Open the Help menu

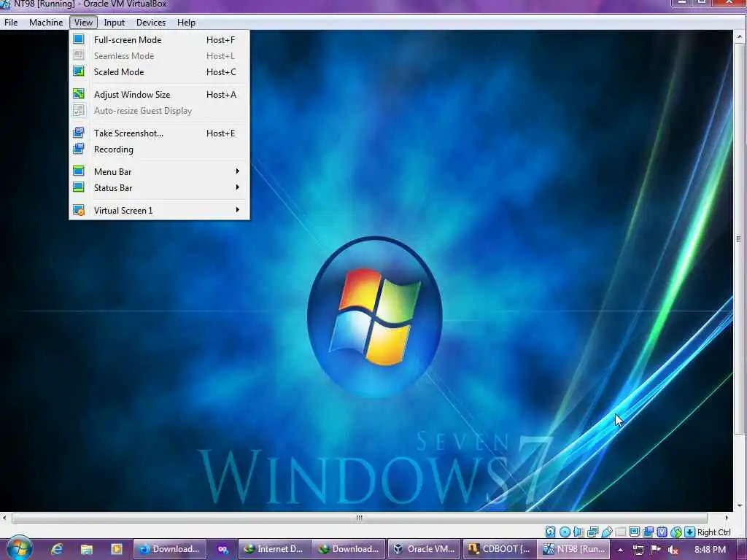[x=186, y=23]
